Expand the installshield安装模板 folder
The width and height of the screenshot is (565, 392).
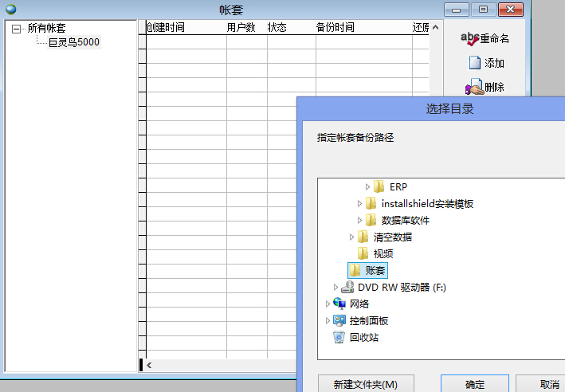pyautogui.click(x=360, y=203)
